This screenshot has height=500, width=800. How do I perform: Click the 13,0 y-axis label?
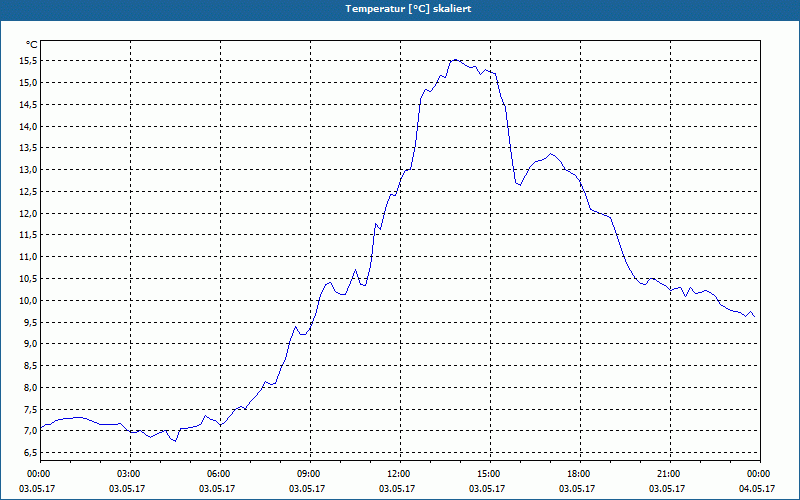30,170
